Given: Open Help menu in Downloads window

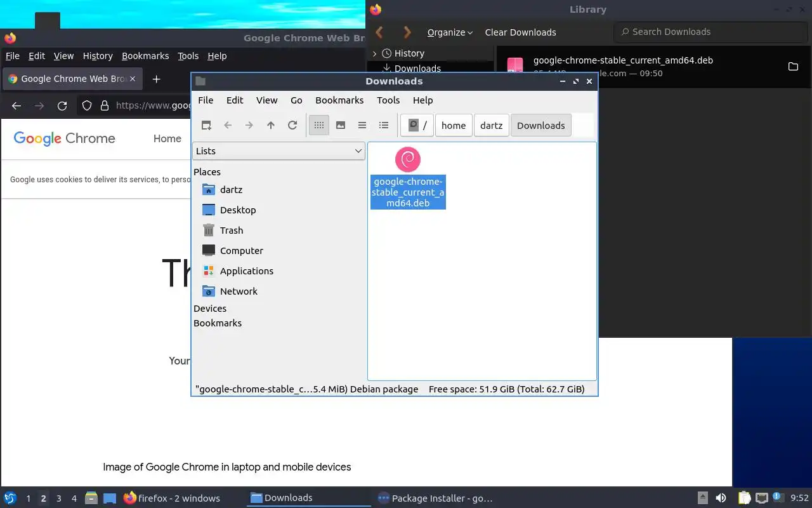Looking at the screenshot, I should click(x=423, y=100).
